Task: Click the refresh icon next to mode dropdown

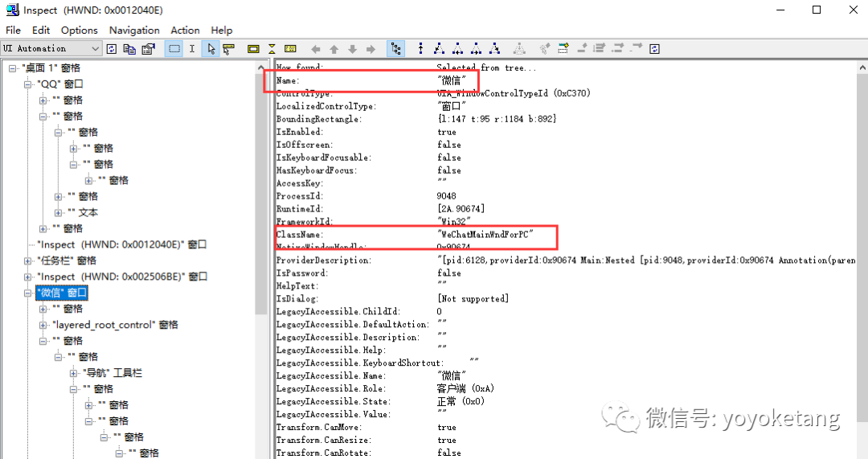Action: coord(111,49)
